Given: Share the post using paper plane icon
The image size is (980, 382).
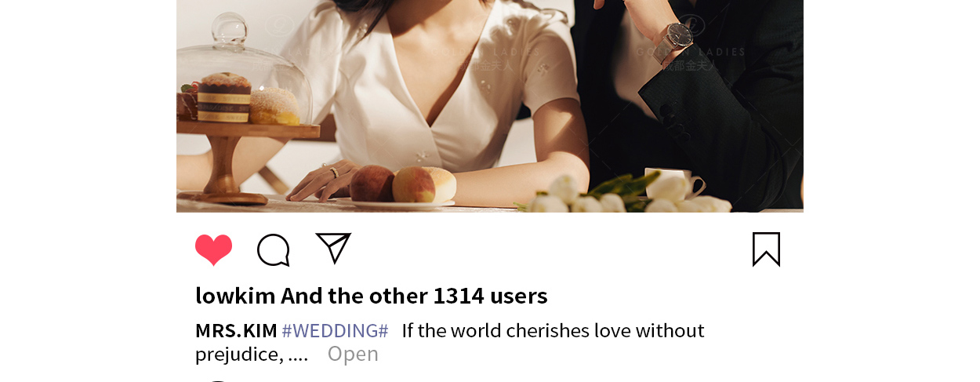Looking at the screenshot, I should pos(333,248).
